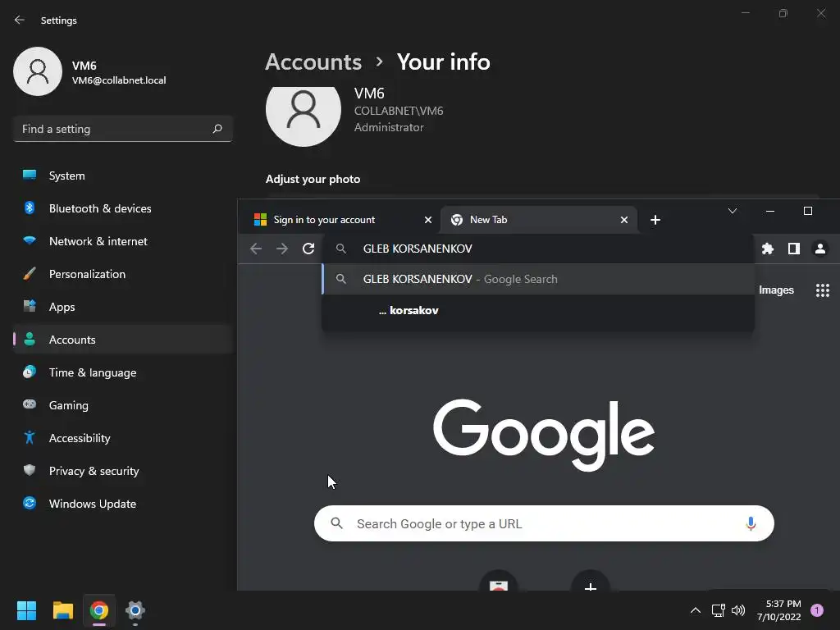Reload the page in Chrome
Screen dimensions: 840x630
308,249
